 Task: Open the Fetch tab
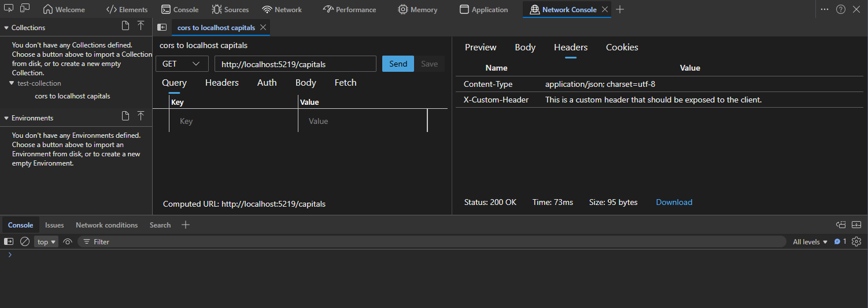pyautogui.click(x=346, y=83)
